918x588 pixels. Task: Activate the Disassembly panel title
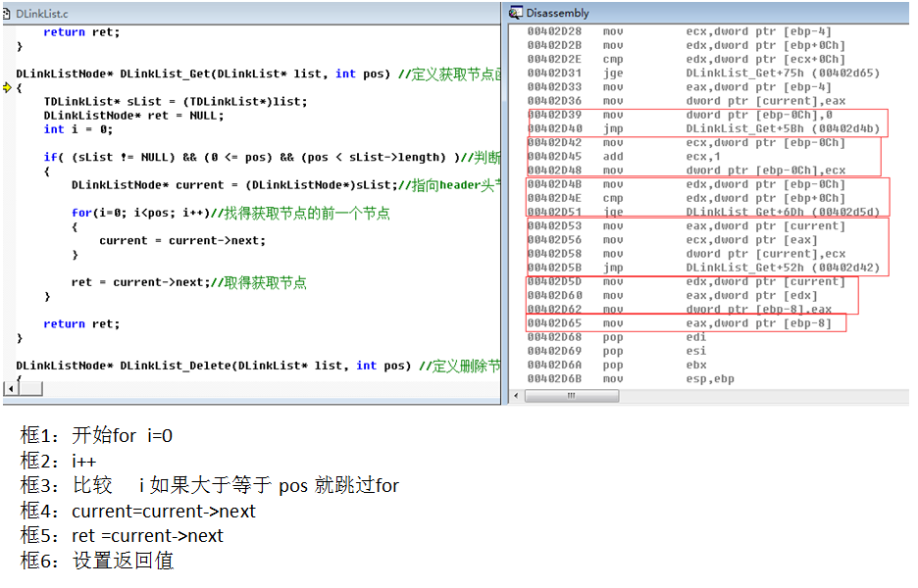coord(557,13)
